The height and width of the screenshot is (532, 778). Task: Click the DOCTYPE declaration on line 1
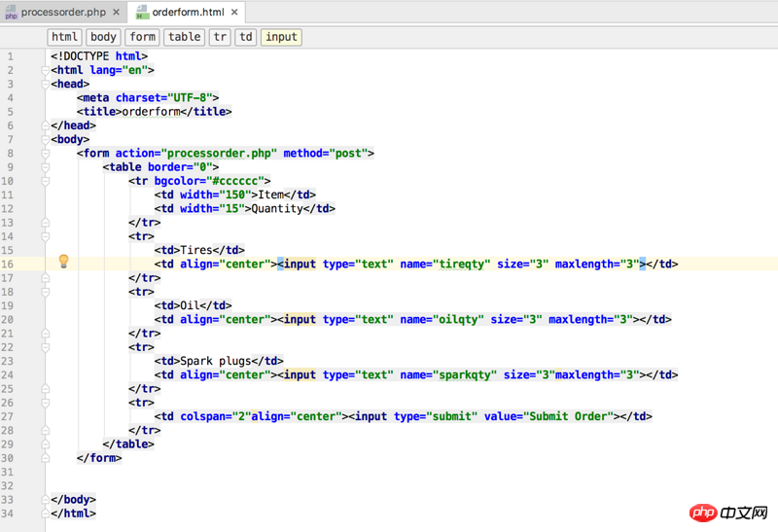click(99, 56)
